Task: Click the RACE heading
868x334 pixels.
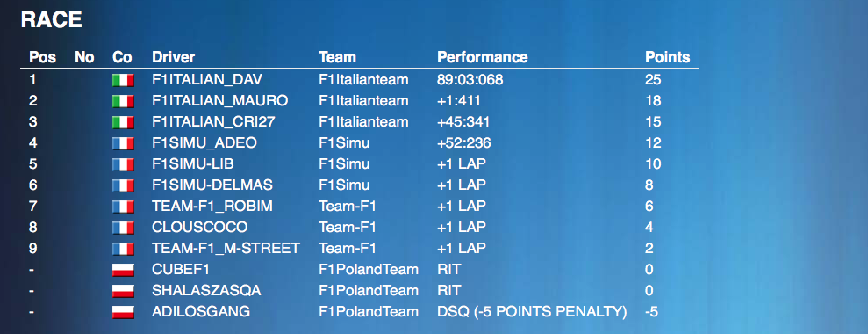Action: (x=52, y=20)
